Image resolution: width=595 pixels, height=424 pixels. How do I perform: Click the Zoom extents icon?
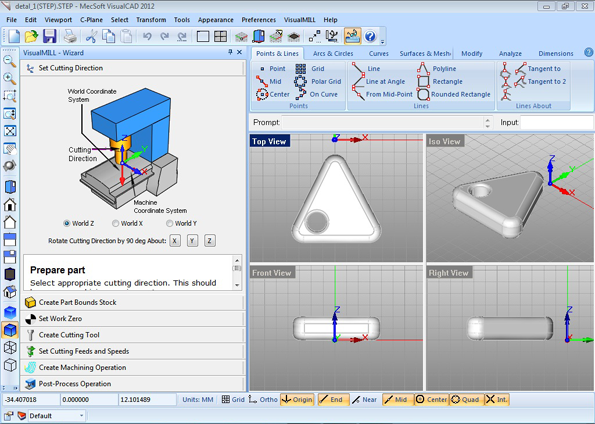click(x=9, y=131)
